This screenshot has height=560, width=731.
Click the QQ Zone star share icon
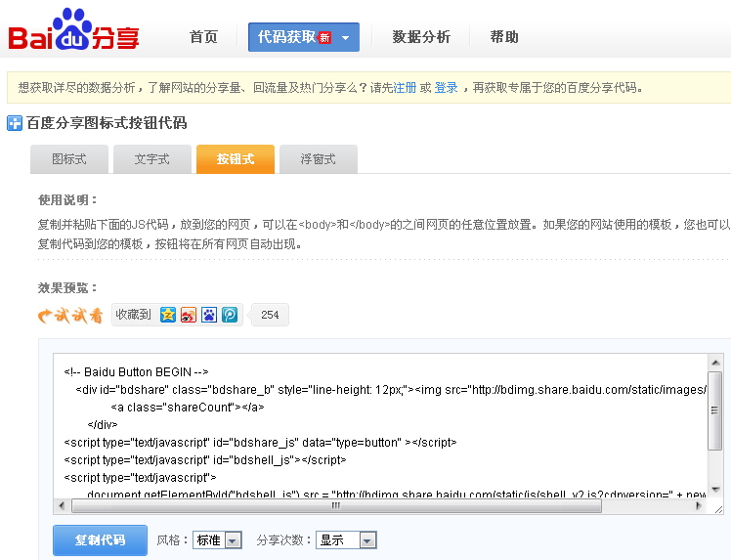[x=168, y=315]
